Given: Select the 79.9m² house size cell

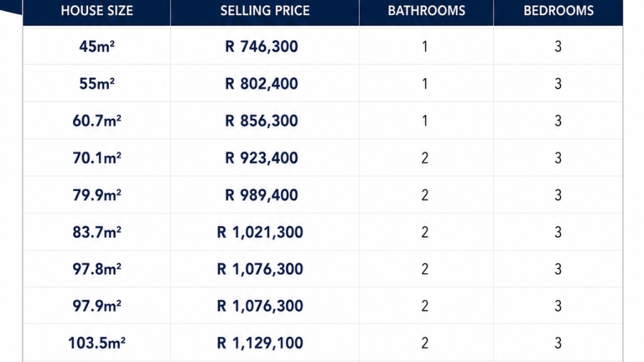Looking at the screenshot, I should tap(97, 195).
